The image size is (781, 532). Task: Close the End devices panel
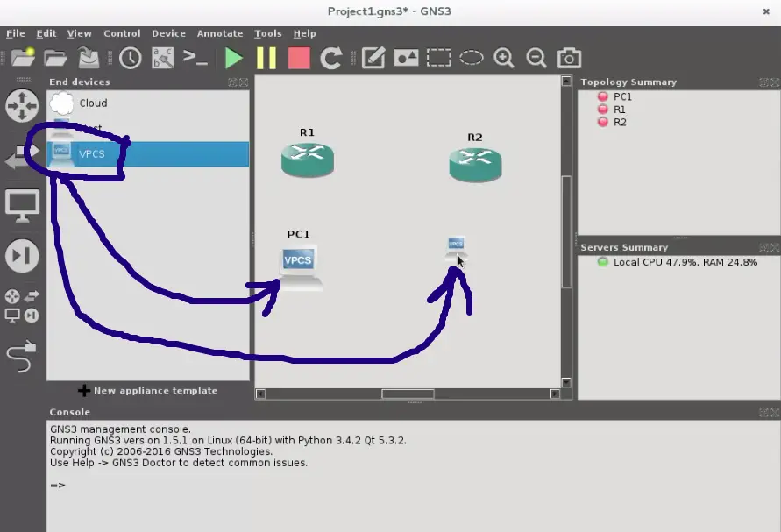click(x=244, y=82)
